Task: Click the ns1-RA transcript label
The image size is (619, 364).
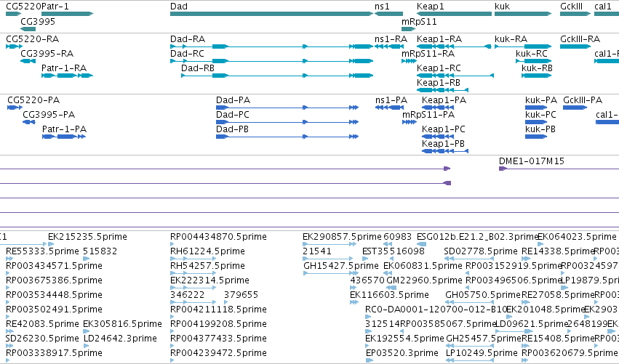Action: point(391,39)
